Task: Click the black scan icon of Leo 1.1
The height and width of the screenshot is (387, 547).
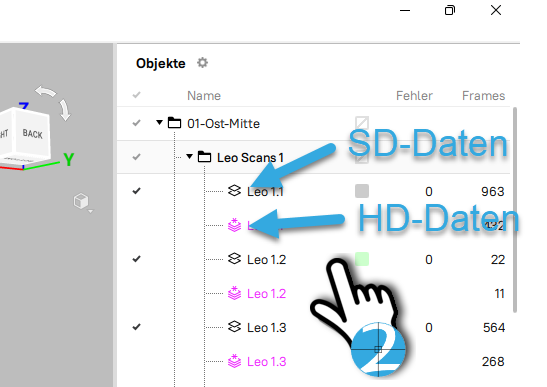Action: click(x=234, y=191)
